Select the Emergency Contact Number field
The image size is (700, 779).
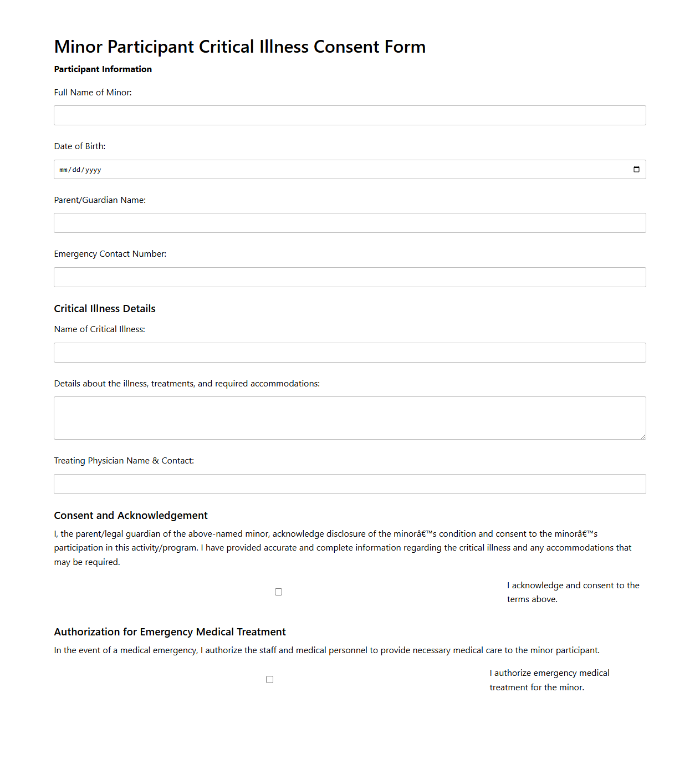pyautogui.click(x=350, y=277)
